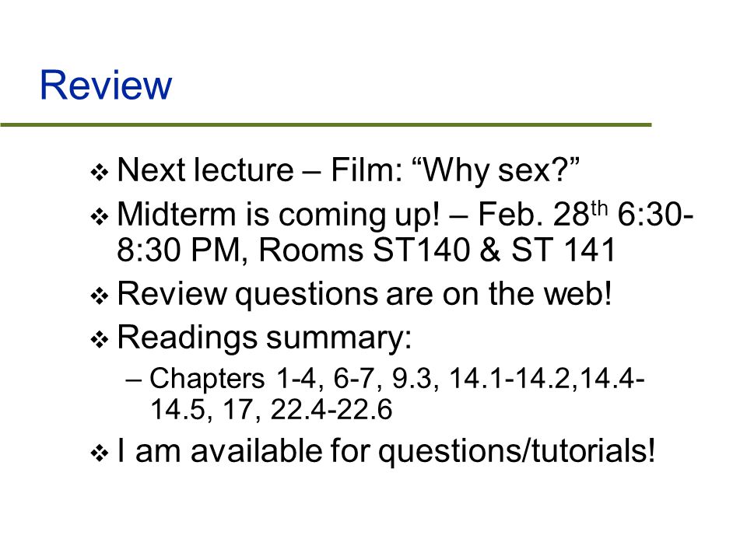
Task: Click the Review slide title
Action: tap(105, 85)
